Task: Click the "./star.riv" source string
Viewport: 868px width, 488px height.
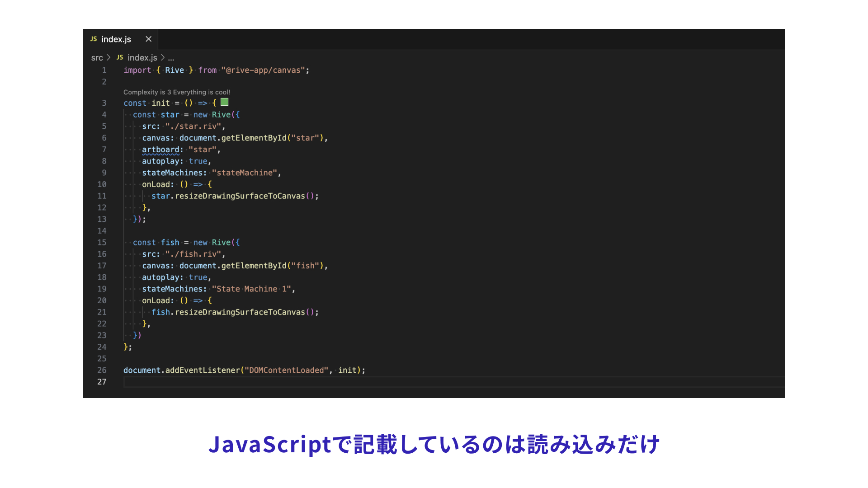Action: pyautogui.click(x=193, y=127)
